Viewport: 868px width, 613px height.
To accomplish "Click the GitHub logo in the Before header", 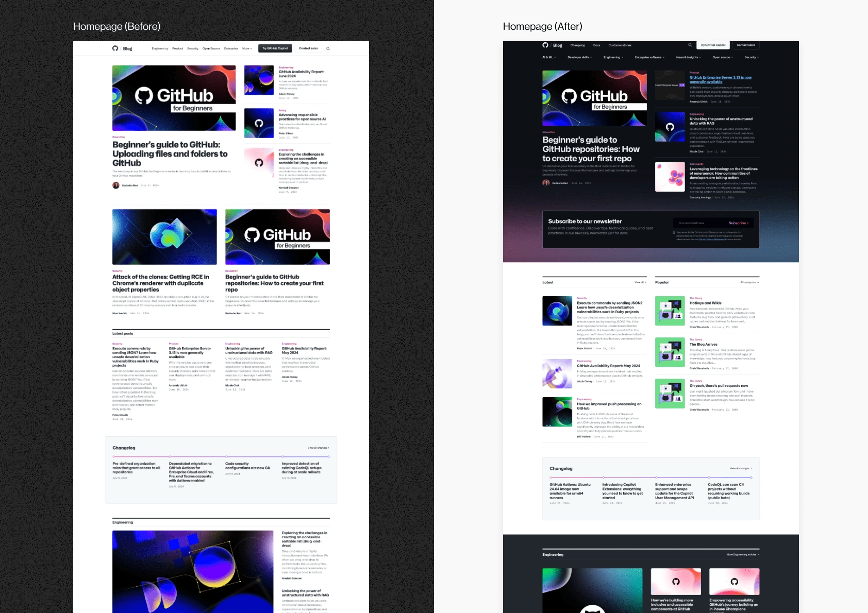I will [115, 48].
